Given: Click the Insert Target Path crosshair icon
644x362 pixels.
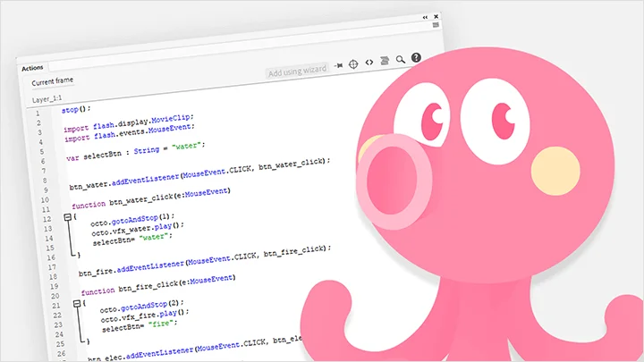Looking at the screenshot, I should point(353,64).
